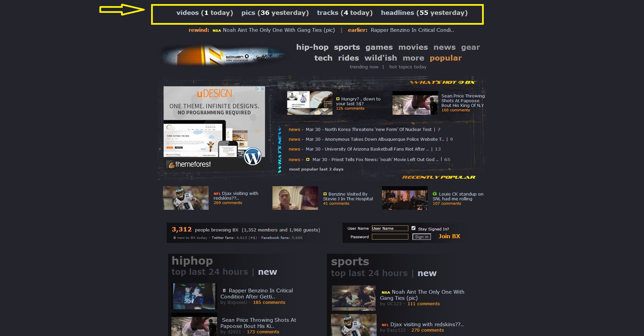Click 'most popular last 2 days'
The image size is (644, 336).
click(316, 169)
